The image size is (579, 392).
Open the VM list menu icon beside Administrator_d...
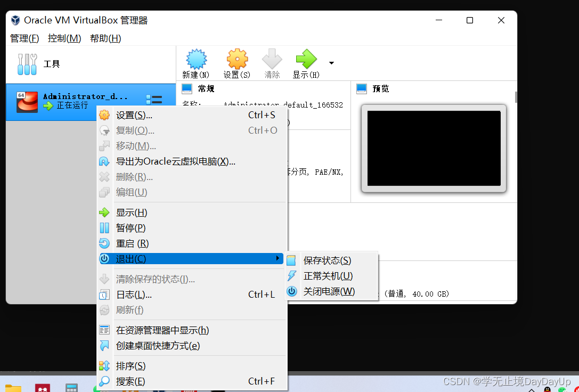pyautogui.click(x=154, y=100)
